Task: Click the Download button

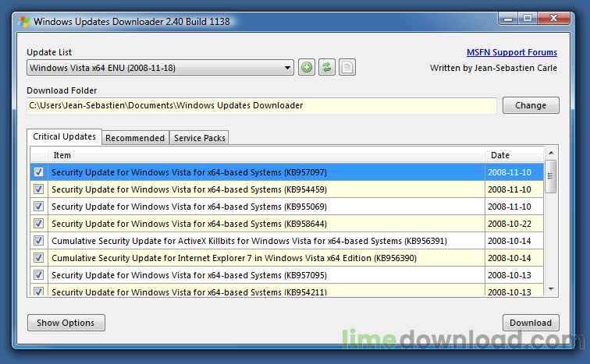Action: pyautogui.click(x=531, y=323)
